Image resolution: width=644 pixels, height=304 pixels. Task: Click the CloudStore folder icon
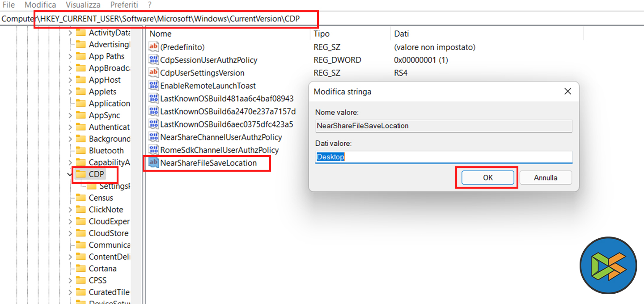coord(81,233)
